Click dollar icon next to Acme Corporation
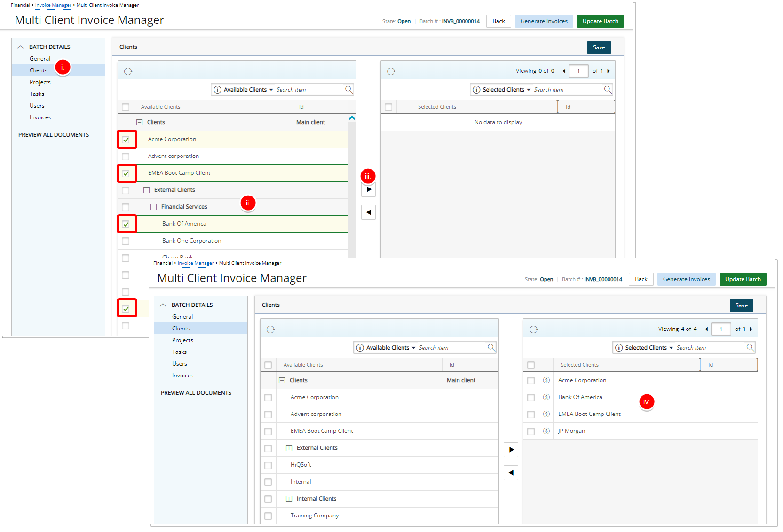783x532 pixels. 546,380
